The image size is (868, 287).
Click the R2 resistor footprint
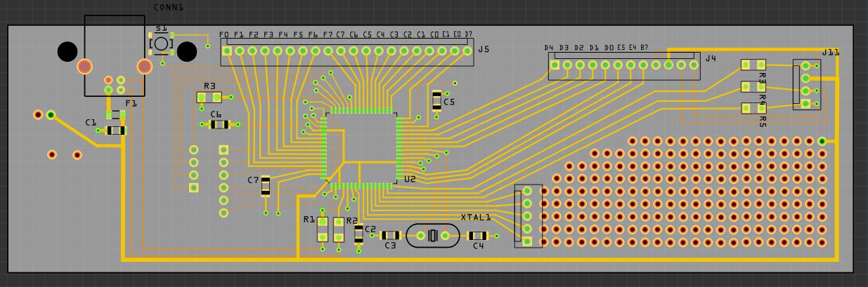339,230
